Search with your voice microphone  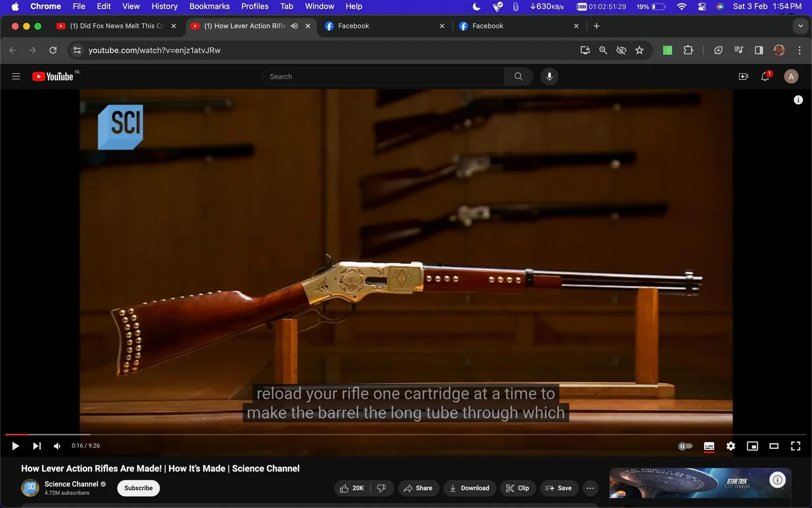549,76
